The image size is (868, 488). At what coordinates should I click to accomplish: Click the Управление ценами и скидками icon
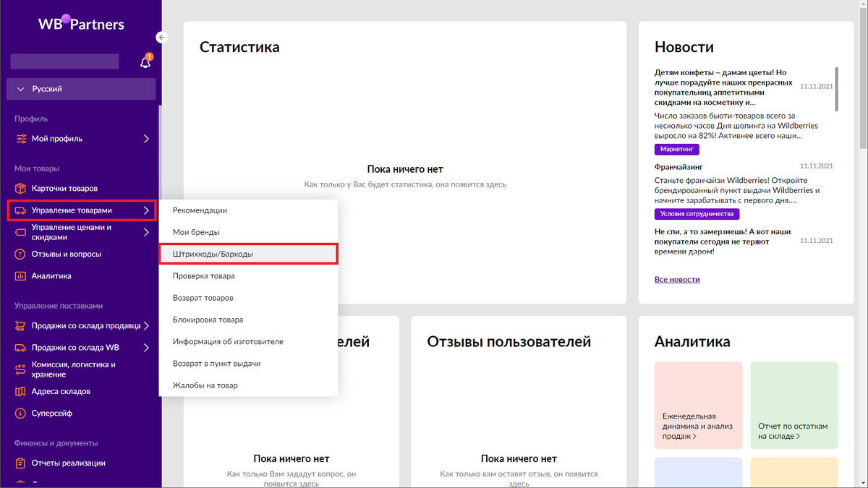point(20,232)
